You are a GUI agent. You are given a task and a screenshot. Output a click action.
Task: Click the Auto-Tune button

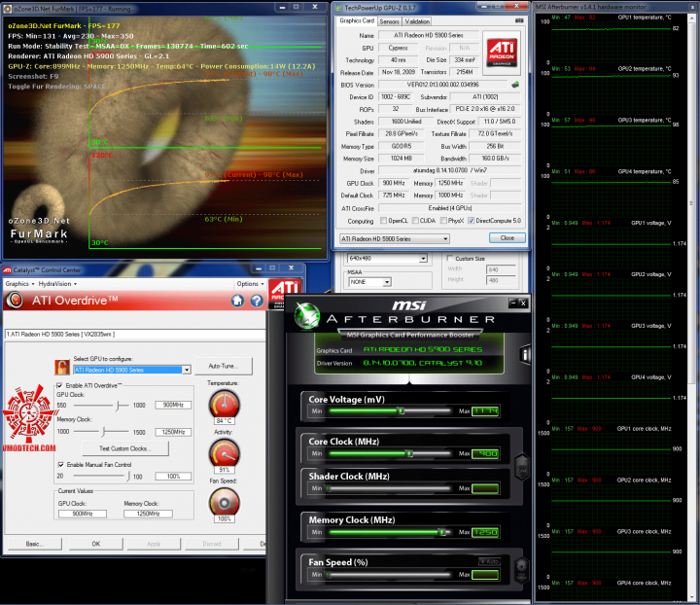(x=224, y=366)
